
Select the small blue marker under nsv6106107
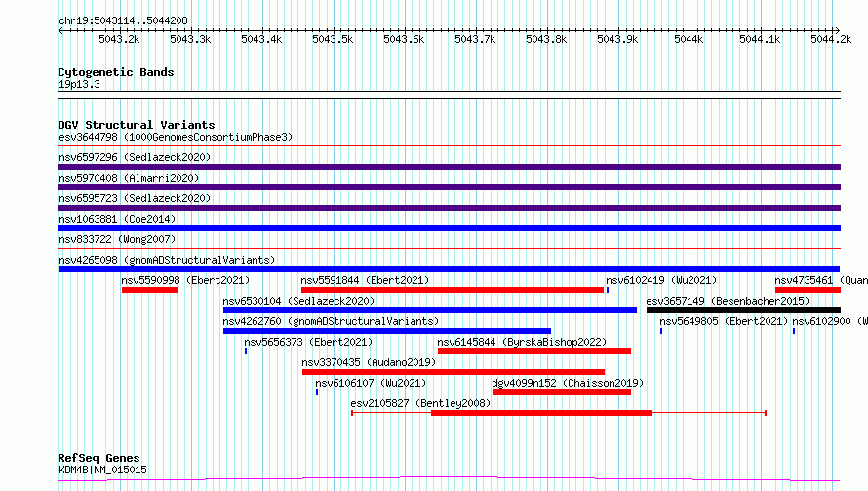click(317, 392)
